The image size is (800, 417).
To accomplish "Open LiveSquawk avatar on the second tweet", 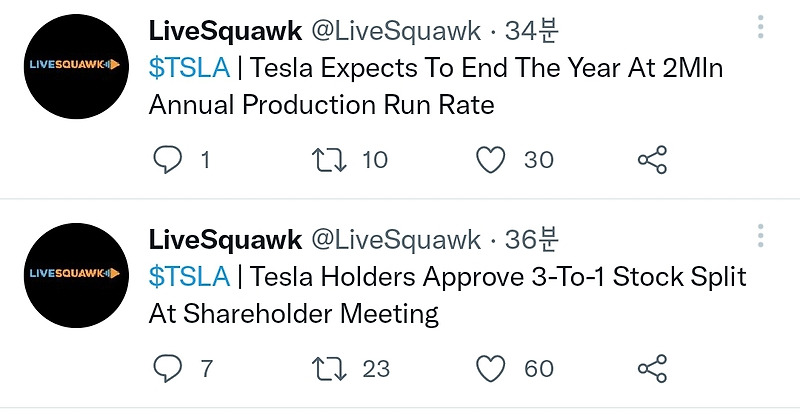I will click(x=76, y=275).
